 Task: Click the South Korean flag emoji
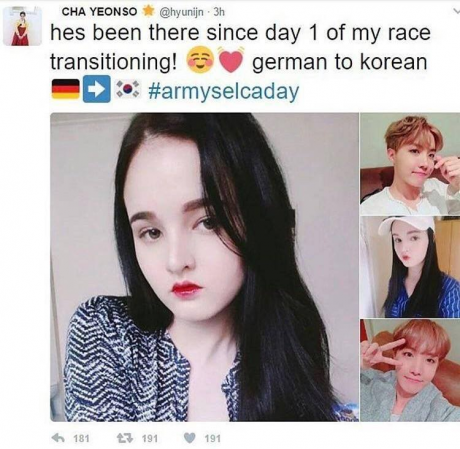click(x=128, y=89)
